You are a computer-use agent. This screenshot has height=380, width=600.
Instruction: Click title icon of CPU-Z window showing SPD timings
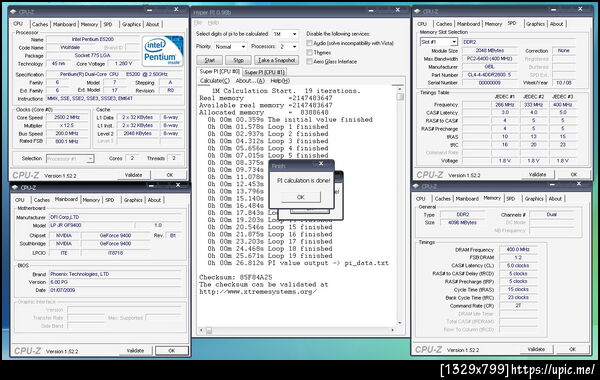[418, 11]
